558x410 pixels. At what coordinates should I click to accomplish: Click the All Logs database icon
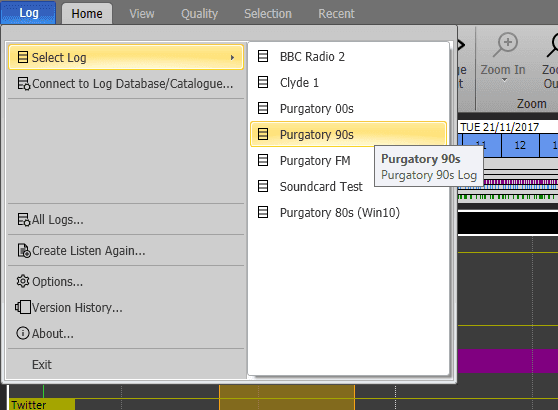point(24,220)
